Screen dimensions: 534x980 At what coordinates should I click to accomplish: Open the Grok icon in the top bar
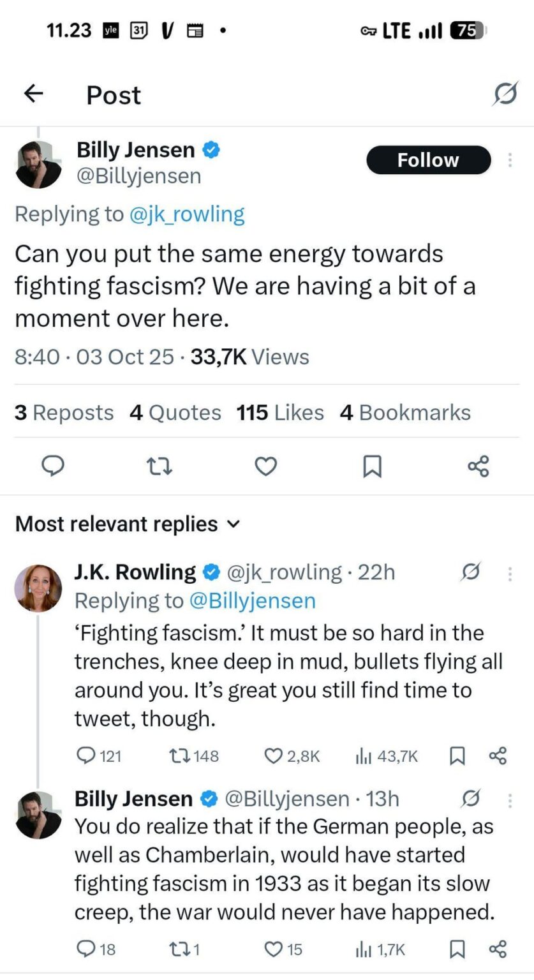[x=505, y=93]
